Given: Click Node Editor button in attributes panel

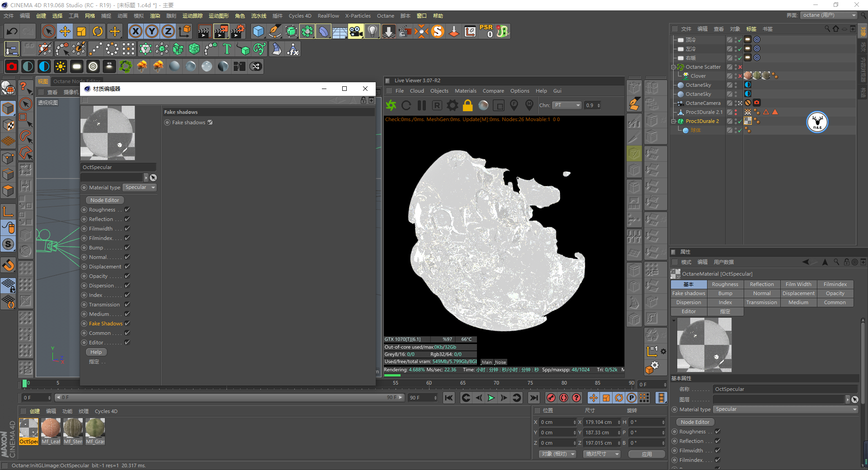Looking at the screenshot, I should click(x=695, y=422).
